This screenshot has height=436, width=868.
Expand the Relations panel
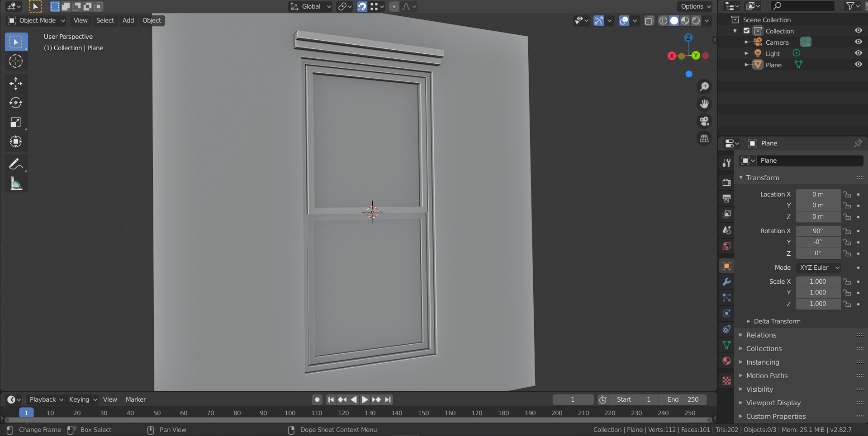(761, 335)
